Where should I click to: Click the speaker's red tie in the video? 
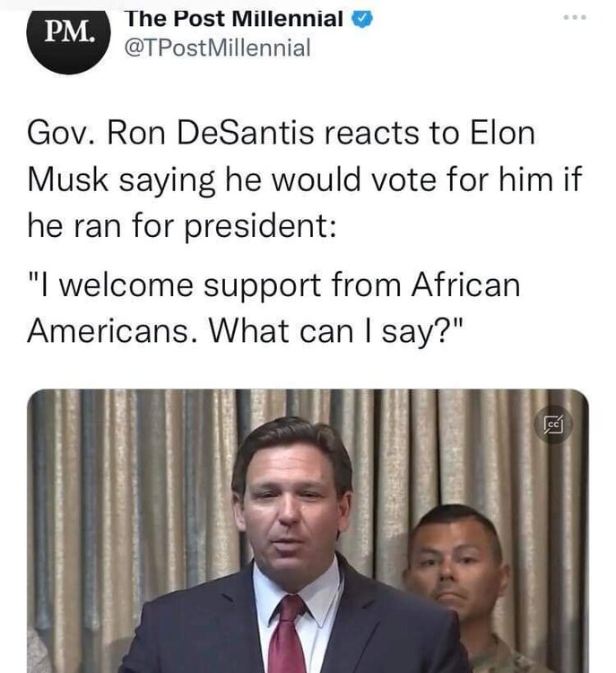click(289, 637)
